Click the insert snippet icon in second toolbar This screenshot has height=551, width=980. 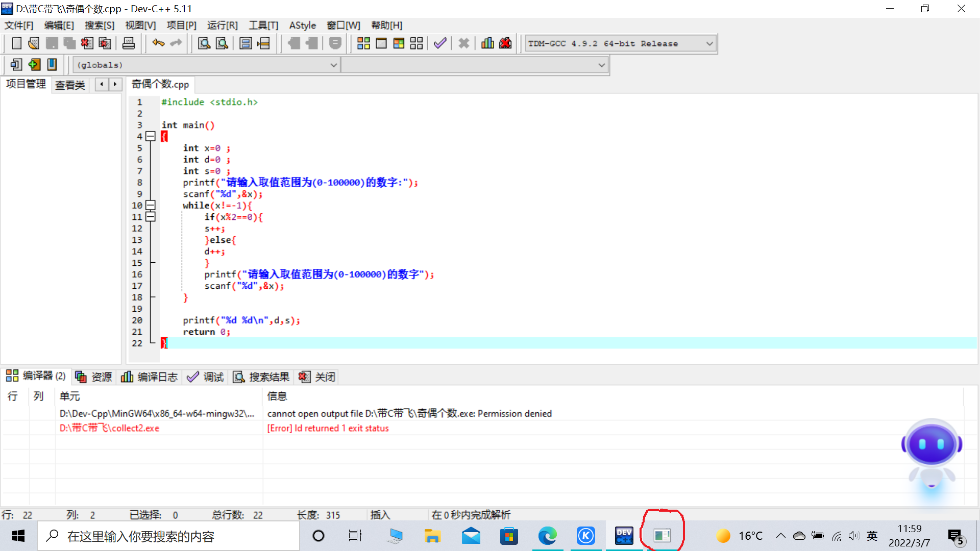click(16, 65)
